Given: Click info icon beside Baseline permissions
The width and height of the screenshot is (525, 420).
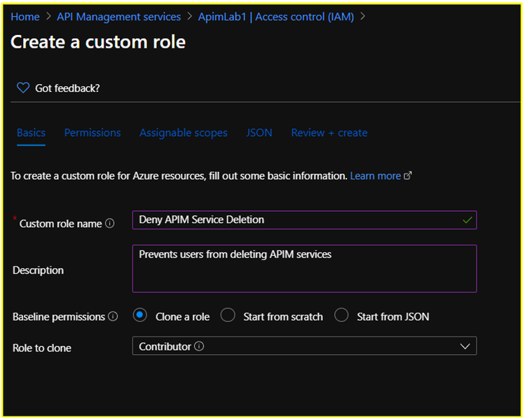Looking at the screenshot, I should pos(114,316).
